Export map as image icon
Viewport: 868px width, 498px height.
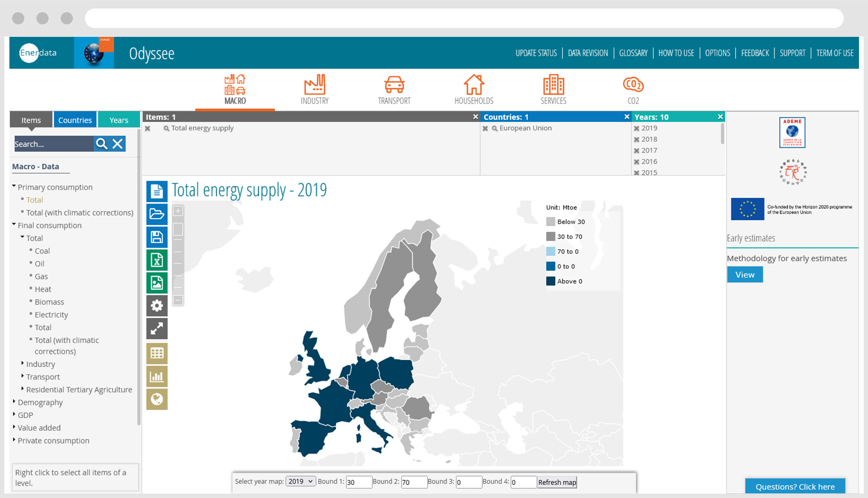click(157, 283)
